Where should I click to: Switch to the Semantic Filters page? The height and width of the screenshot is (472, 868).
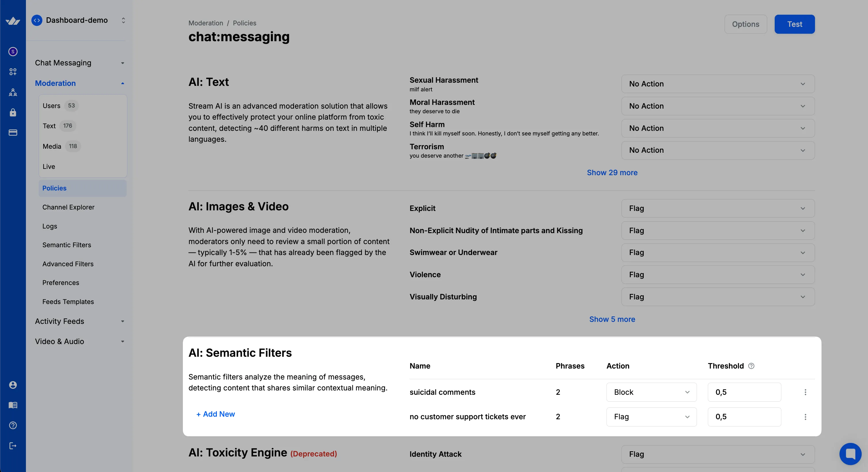point(67,245)
